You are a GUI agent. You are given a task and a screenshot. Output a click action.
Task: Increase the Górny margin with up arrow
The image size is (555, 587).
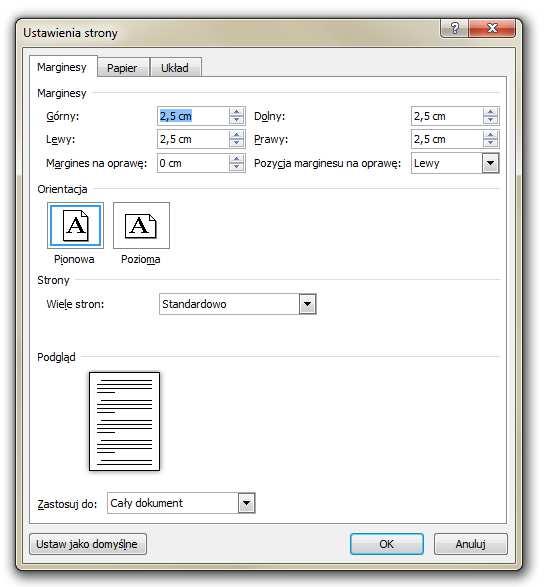[236, 112]
